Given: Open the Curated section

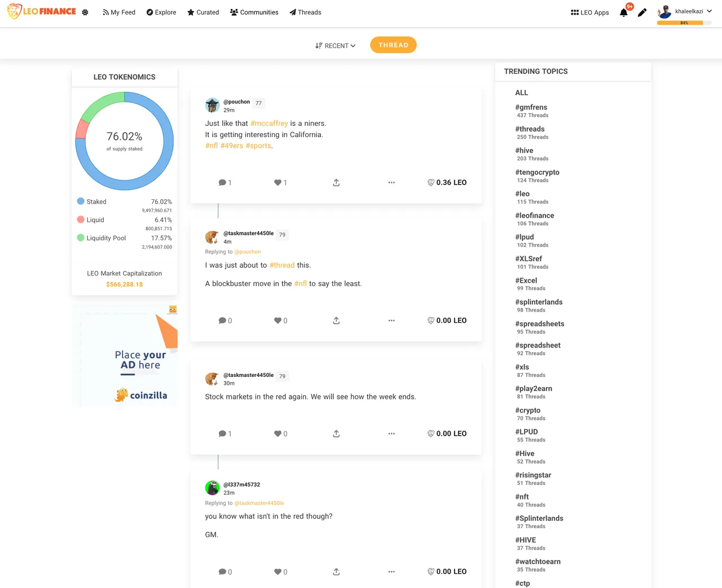Looking at the screenshot, I should click(x=203, y=12).
